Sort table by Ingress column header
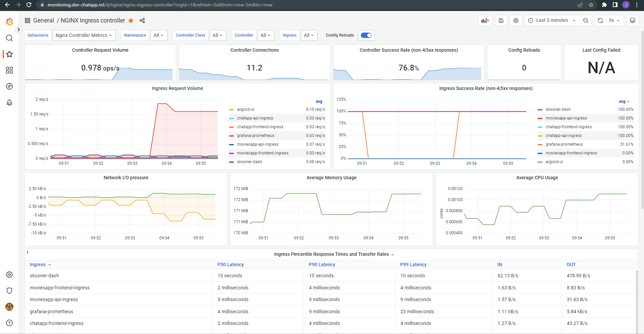The image size is (644, 334). pyautogui.click(x=40, y=265)
